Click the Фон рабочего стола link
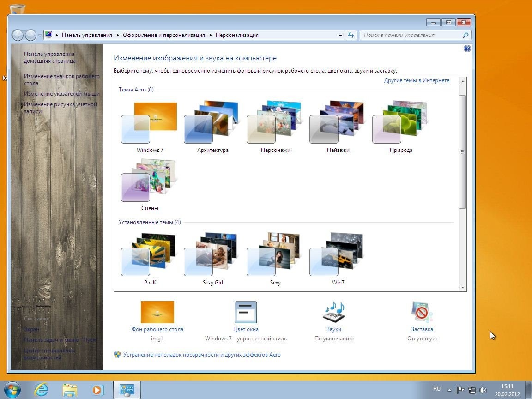The height and width of the screenshot is (399, 532). [157, 329]
